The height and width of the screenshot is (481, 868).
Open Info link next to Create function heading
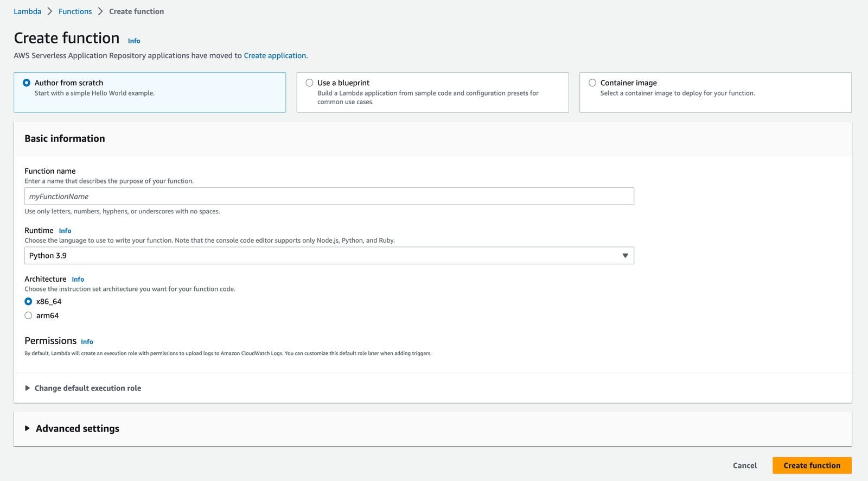click(x=134, y=41)
